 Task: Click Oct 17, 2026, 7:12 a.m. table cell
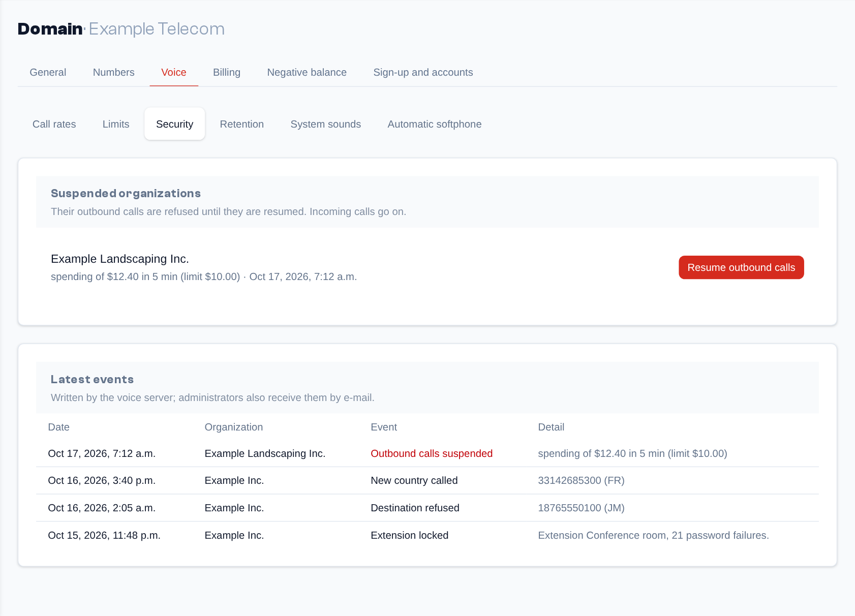pos(102,453)
